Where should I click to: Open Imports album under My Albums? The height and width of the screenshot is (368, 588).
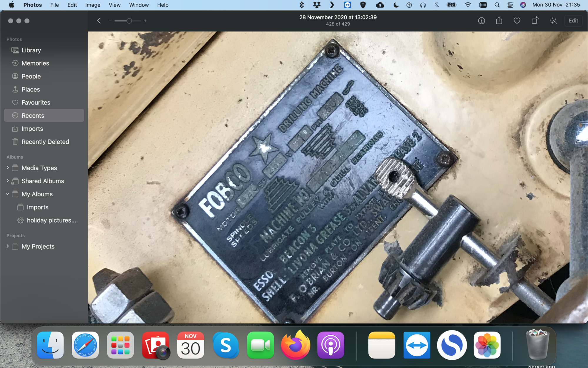coord(44,207)
